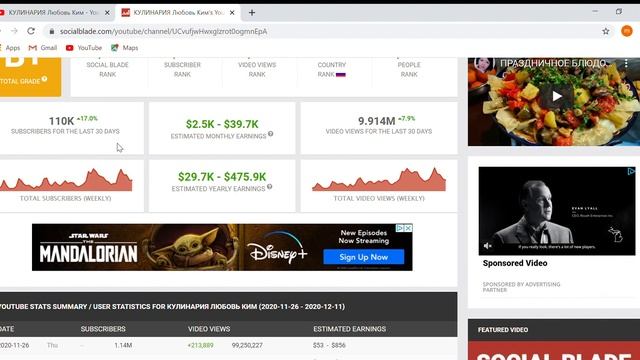Click the Video Views column header
Screen dimensions: 640x360
(209, 329)
